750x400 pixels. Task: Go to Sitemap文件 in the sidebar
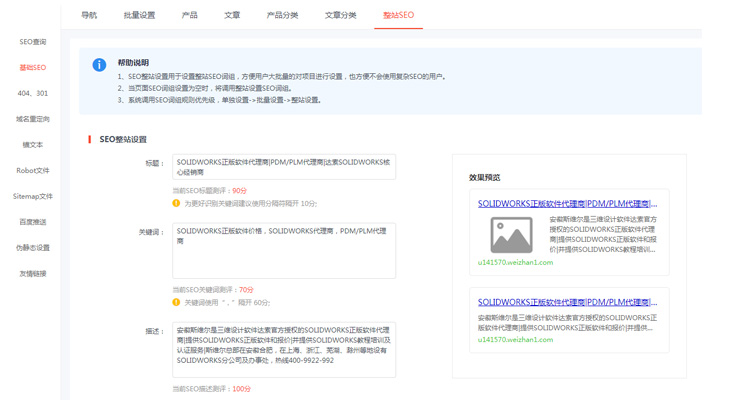tap(33, 196)
